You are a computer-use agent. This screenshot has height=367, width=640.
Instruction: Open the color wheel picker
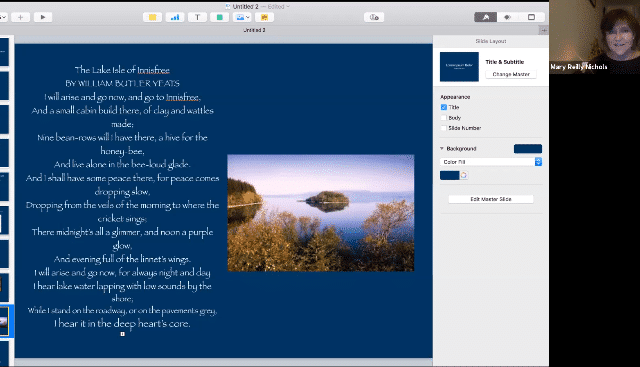464,175
